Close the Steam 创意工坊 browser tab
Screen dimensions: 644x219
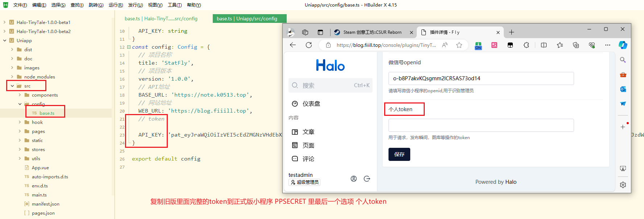pyautogui.click(x=411, y=32)
